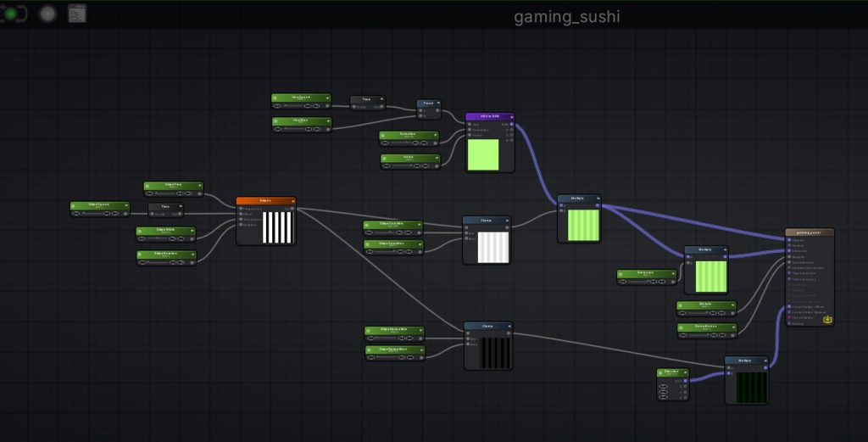
Task: Click the Local Vertex Offset port on output node
Action: 789,307
